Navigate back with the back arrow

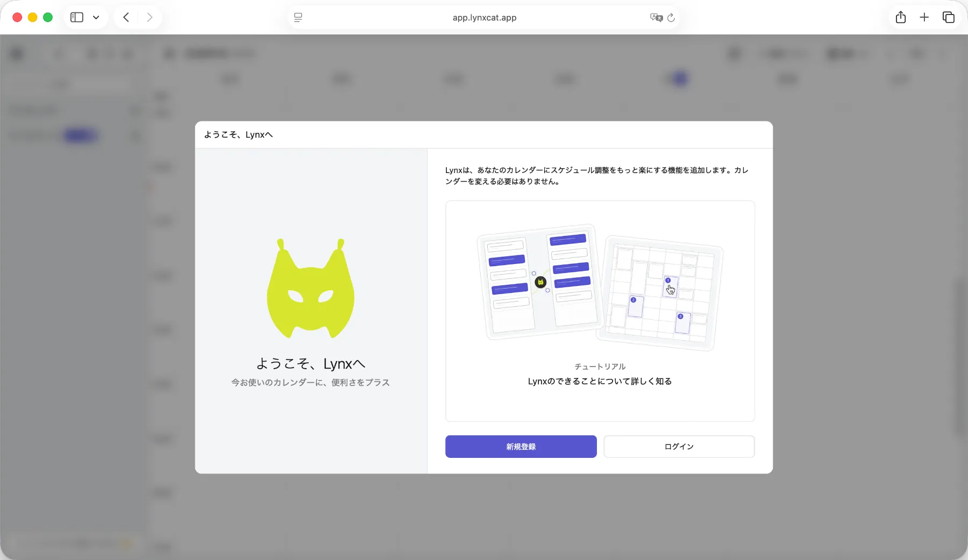click(126, 17)
